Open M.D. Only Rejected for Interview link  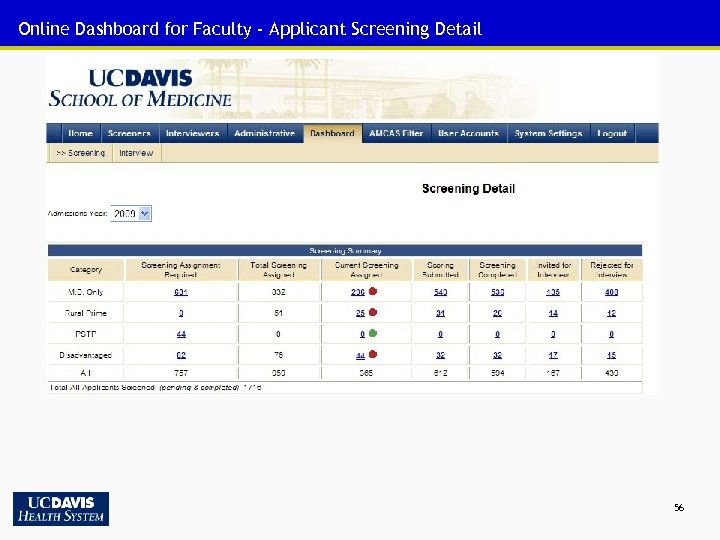pyautogui.click(x=612, y=292)
